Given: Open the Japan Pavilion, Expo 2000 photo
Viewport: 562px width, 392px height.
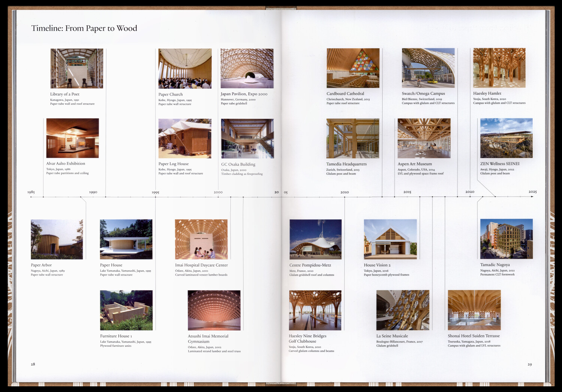Looking at the screenshot, I should click(247, 69).
